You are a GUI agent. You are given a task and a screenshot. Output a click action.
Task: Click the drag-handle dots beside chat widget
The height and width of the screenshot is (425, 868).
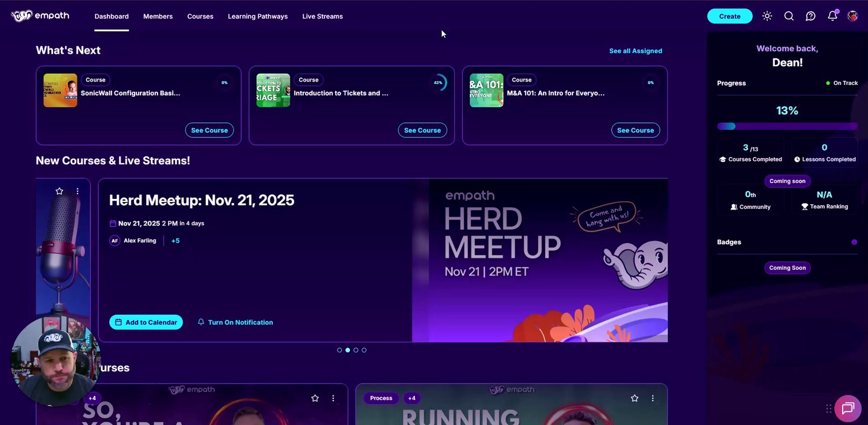pyautogui.click(x=828, y=408)
